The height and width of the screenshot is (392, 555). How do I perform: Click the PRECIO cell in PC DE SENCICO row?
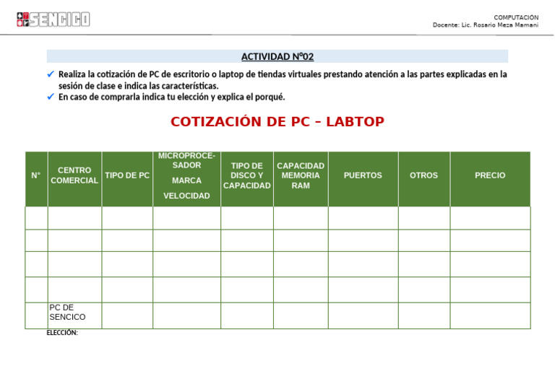[490, 315]
